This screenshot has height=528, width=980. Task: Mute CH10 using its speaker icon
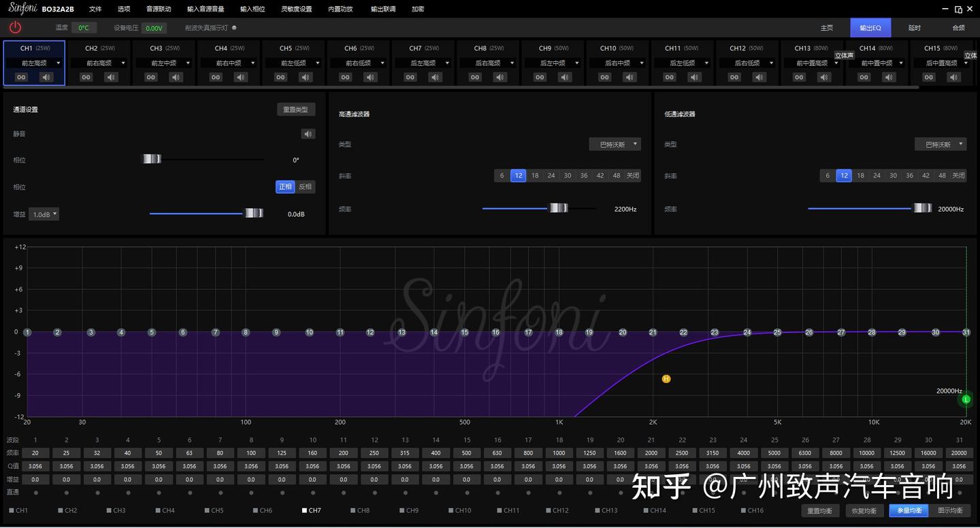point(630,77)
